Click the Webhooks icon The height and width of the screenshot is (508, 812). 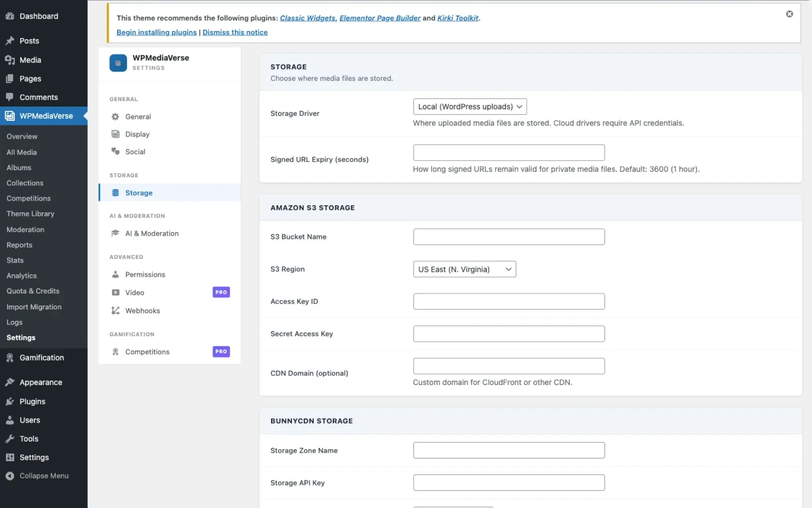point(115,310)
